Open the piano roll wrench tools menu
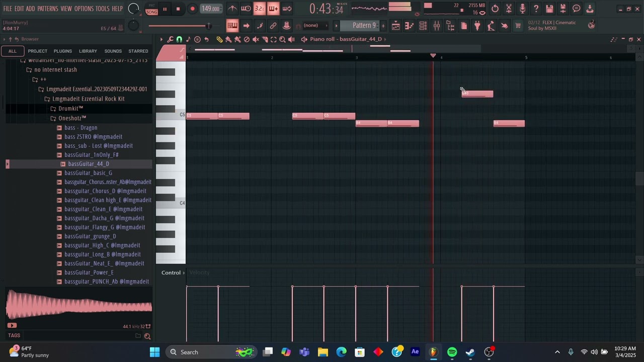644x362 pixels. coord(170,39)
